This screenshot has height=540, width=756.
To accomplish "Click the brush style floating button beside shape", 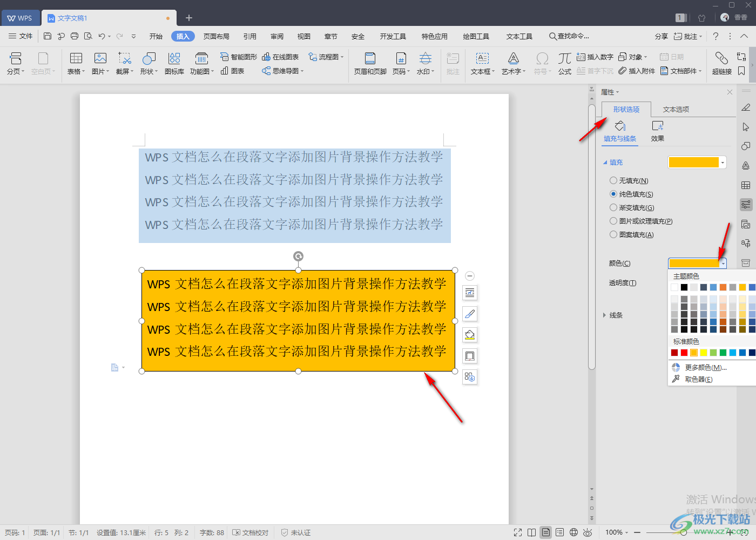I will click(x=470, y=314).
